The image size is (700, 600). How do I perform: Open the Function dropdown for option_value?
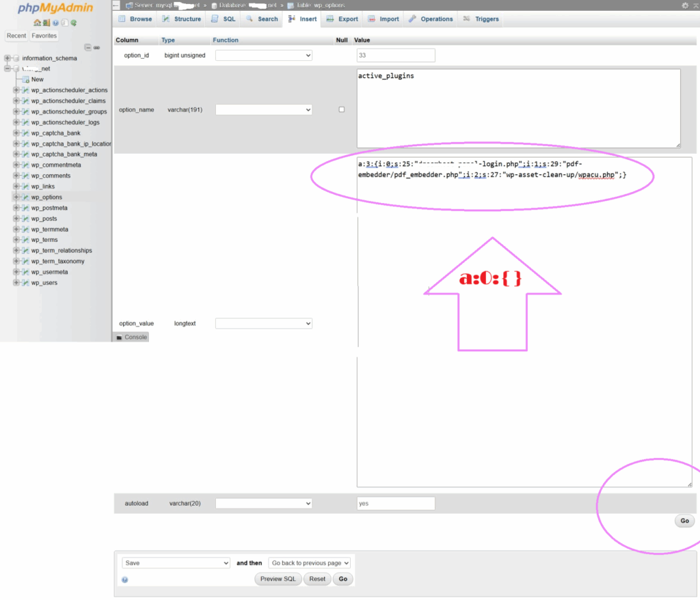click(x=263, y=324)
